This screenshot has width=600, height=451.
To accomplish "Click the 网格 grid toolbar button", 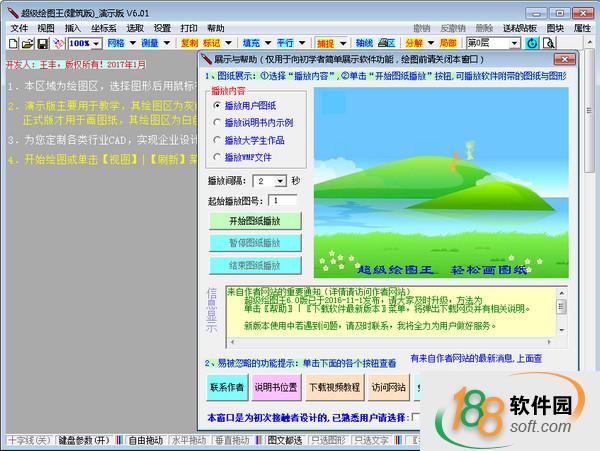I will (x=116, y=43).
